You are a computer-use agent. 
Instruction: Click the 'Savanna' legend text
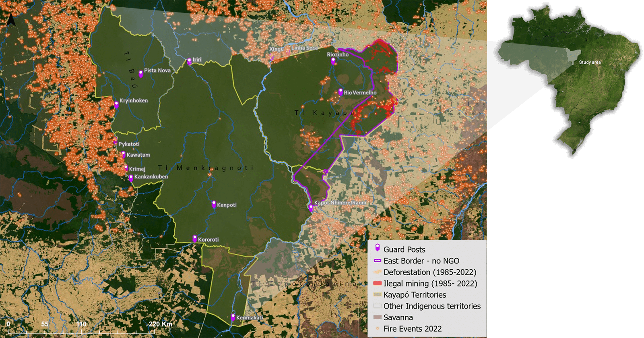click(398, 317)
